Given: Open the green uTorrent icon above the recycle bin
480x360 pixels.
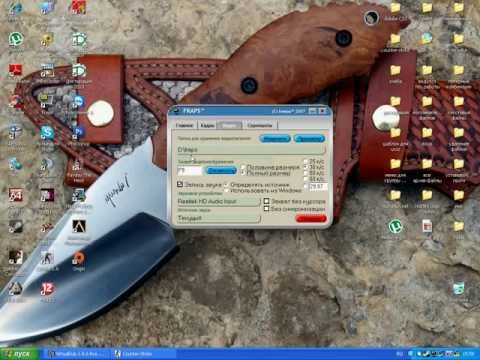Looking at the screenshot, I should coord(395,227).
